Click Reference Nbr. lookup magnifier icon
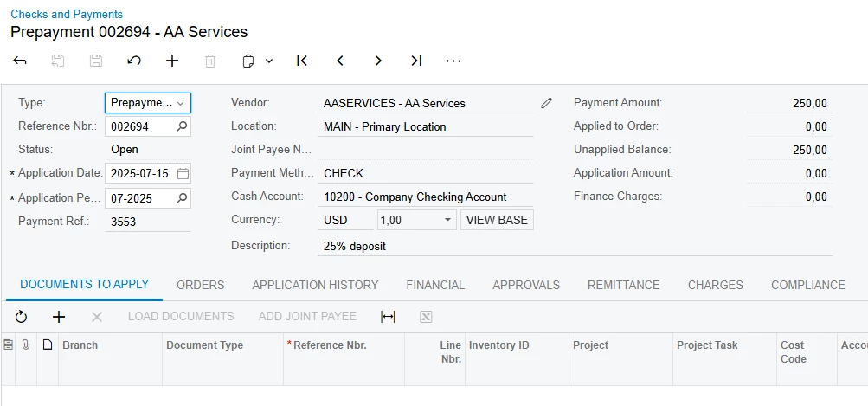 click(182, 126)
